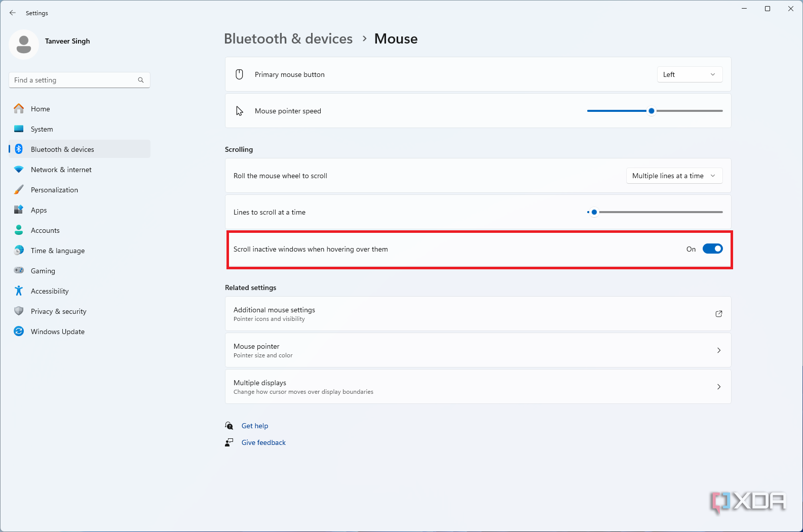The image size is (803, 532).
Task: Select System in the sidebar
Action: click(80, 129)
